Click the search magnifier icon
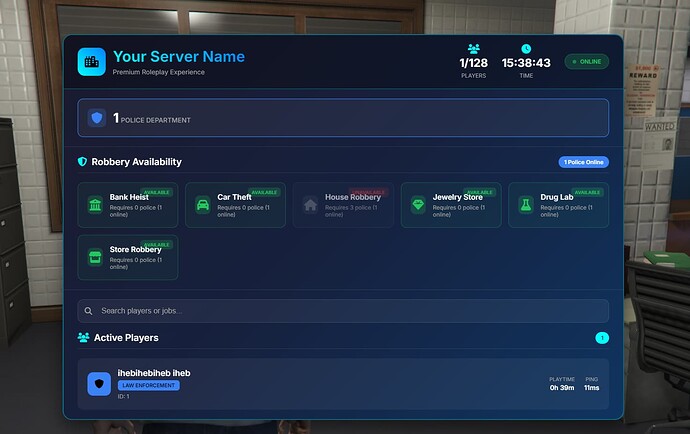Viewport: 690px width, 434px height. pos(89,311)
